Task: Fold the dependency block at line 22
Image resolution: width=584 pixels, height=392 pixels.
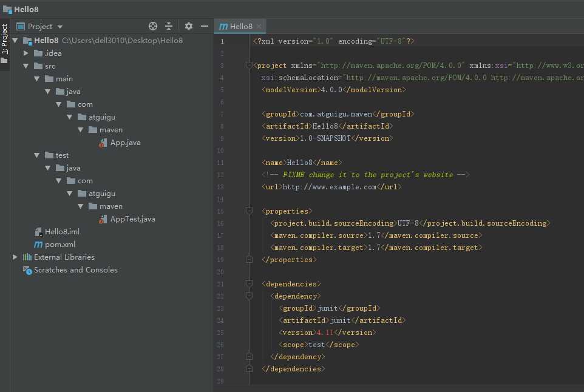Action: 249,296
